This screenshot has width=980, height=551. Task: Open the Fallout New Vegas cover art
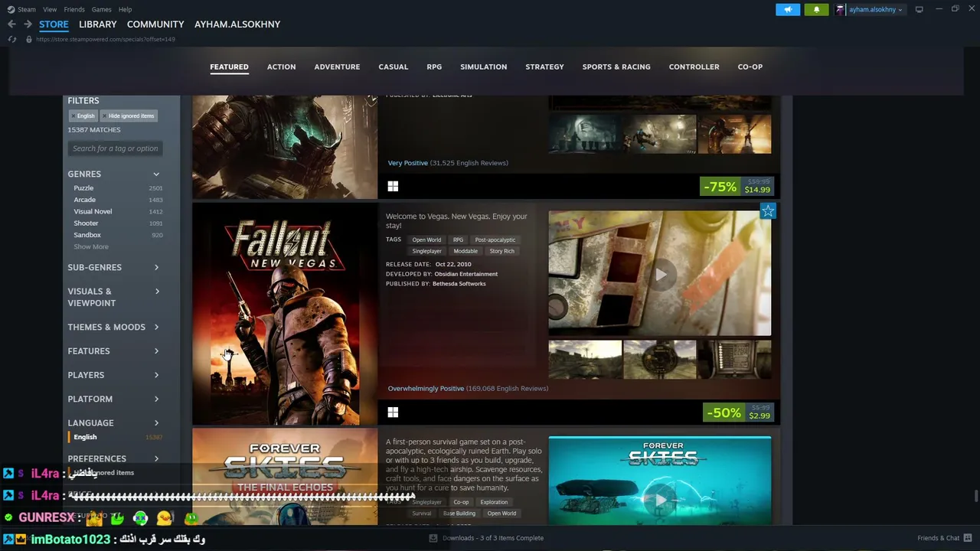(x=285, y=314)
